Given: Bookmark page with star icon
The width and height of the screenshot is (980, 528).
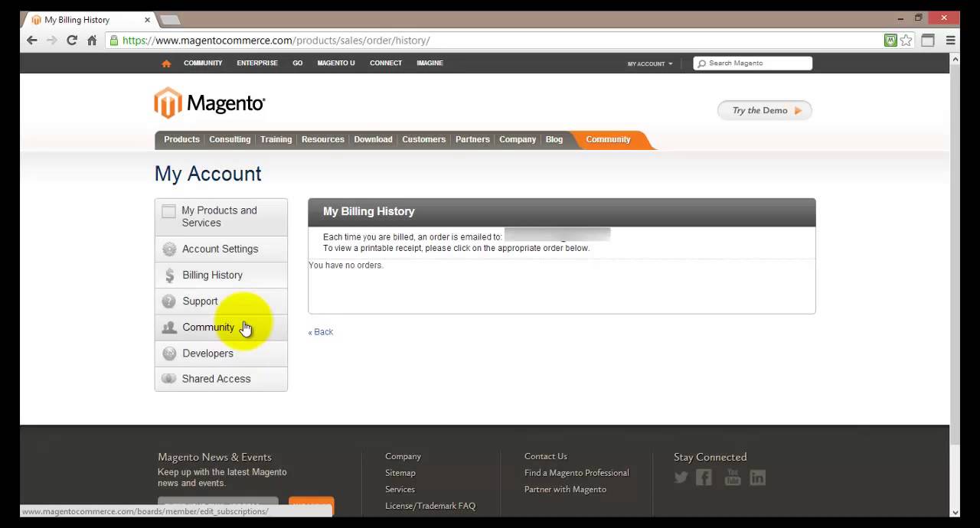Looking at the screenshot, I should (906, 41).
